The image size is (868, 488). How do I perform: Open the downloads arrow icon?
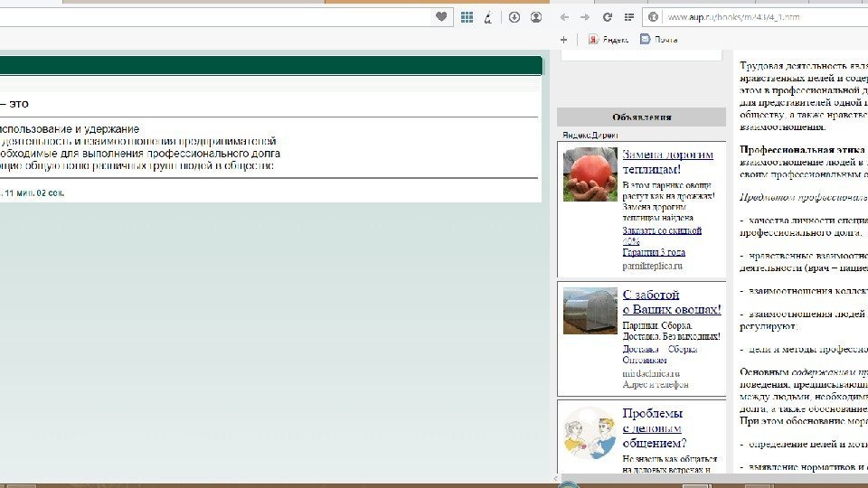point(514,17)
